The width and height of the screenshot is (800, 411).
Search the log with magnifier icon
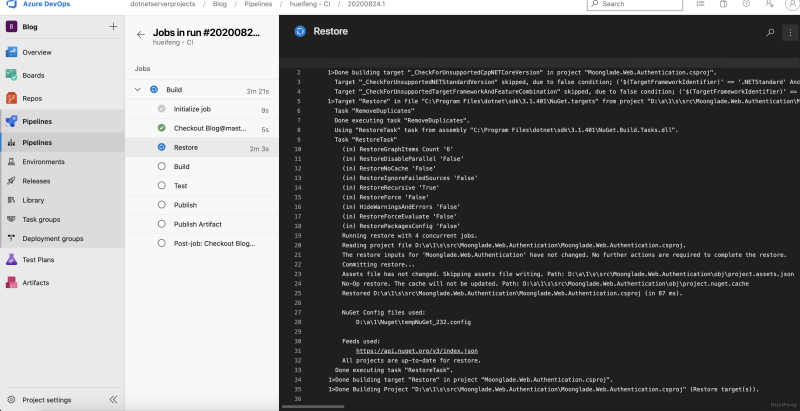770,32
